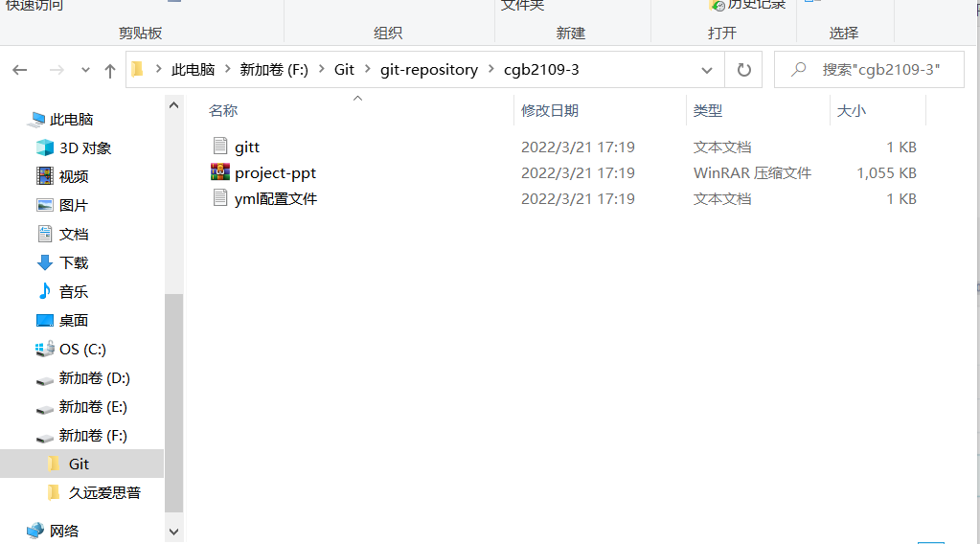Click the Up one level arrow
980x544 pixels.
(110, 71)
